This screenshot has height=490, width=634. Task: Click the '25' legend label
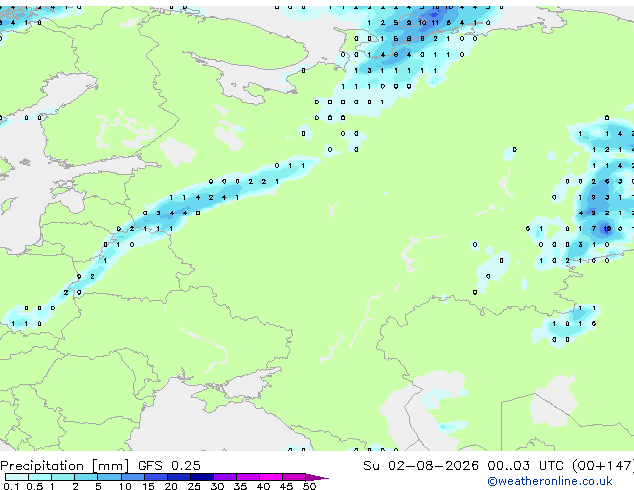(194, 486)
